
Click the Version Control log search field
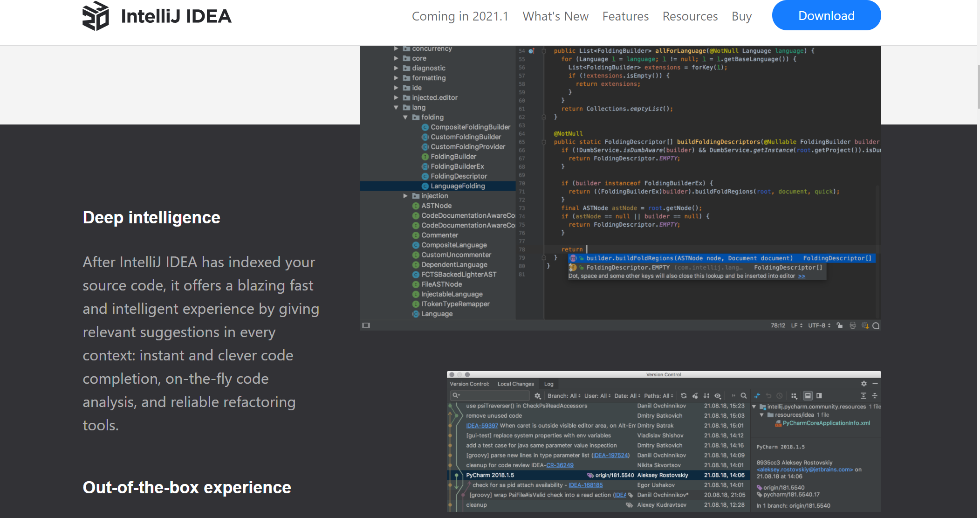click(490, 396)
